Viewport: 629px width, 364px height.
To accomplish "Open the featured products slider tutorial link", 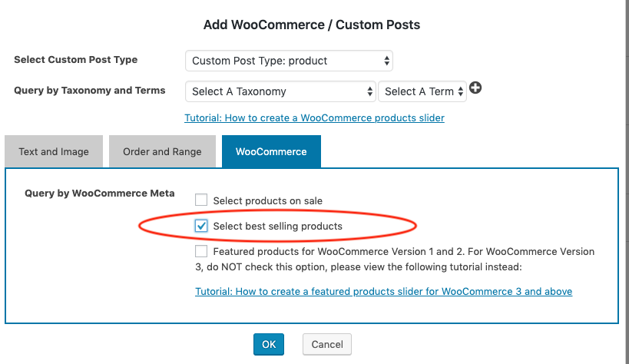I will tap(383, 292).
